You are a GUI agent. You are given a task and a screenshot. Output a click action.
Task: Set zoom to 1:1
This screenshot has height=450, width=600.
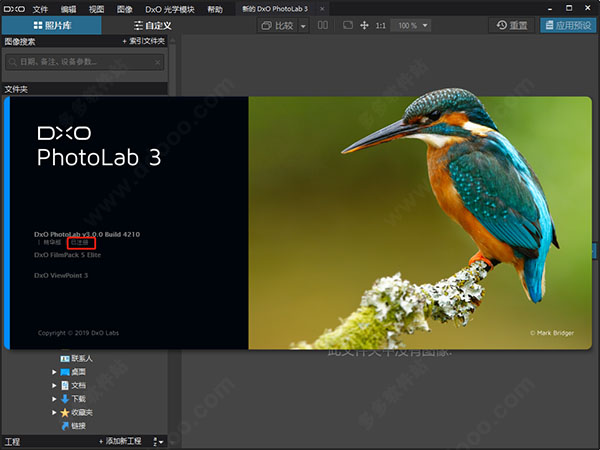pyautogui.click(x=380, y=26)
